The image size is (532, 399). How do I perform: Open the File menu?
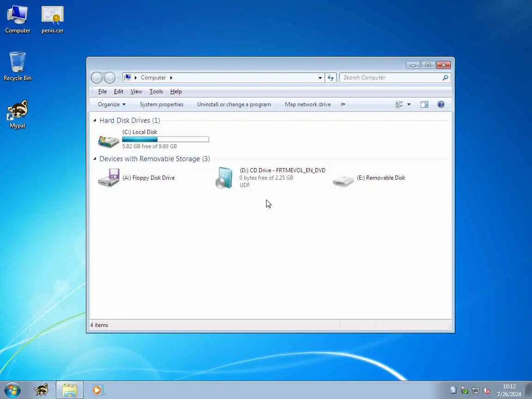(x=103, y=91)
